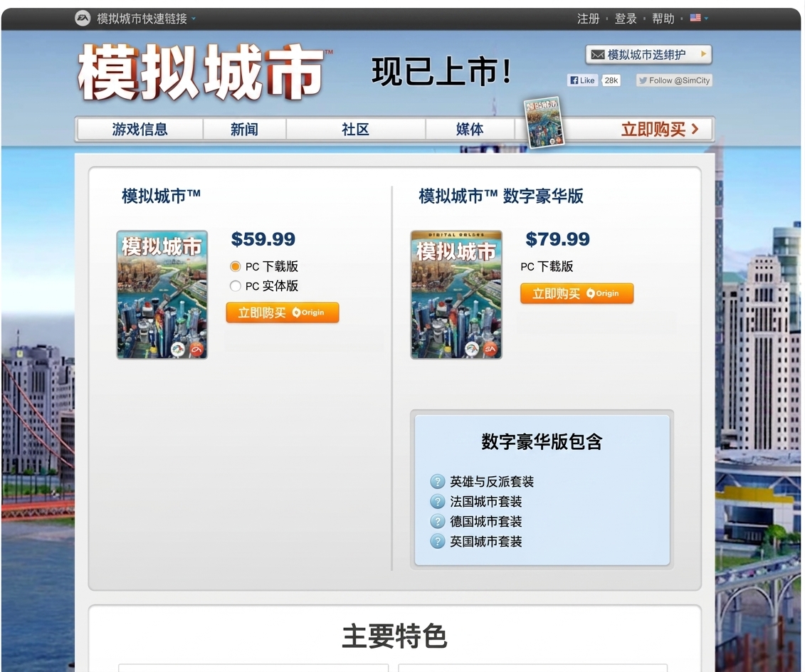Click the standard edition box cover image
This screenshot has width=805, height=672.
pyautogui.click(x=162, y=295)
